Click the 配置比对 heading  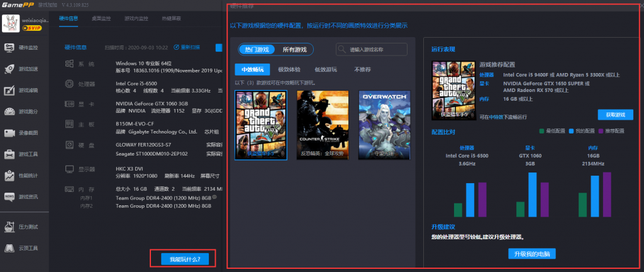[x=443, y=132]
